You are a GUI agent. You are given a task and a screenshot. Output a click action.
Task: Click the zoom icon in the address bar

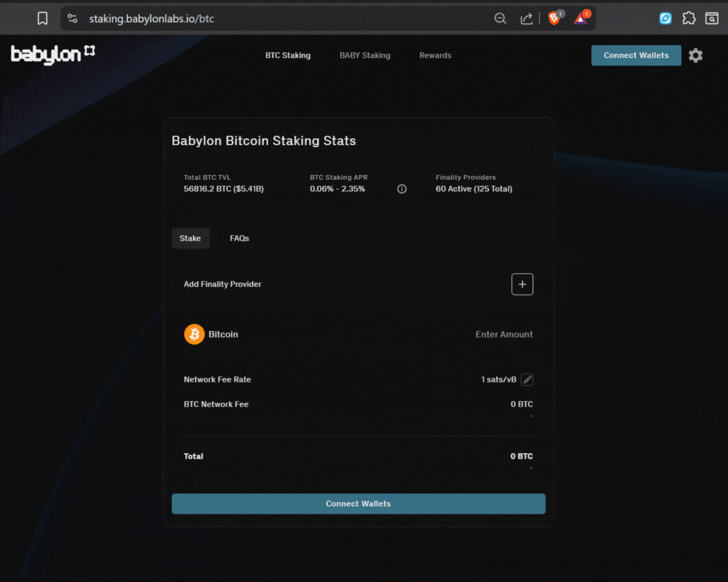click(x=500, y=18)
